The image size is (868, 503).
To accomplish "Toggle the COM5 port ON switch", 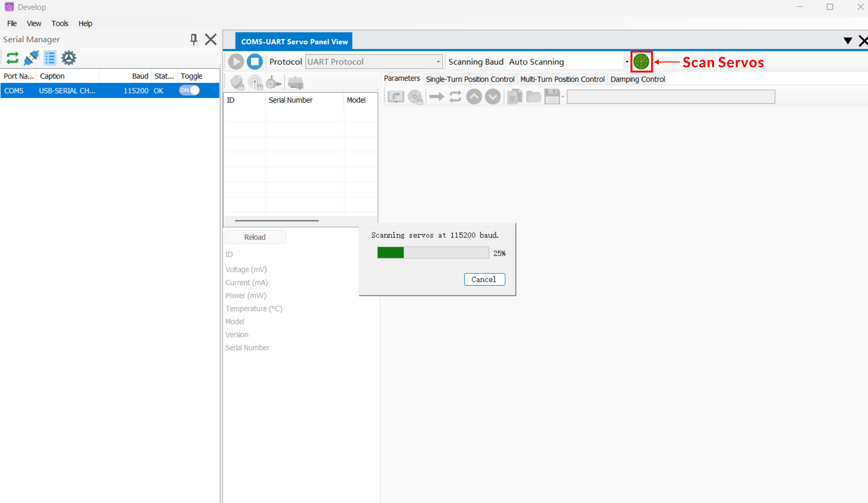I will coord(189,90).
